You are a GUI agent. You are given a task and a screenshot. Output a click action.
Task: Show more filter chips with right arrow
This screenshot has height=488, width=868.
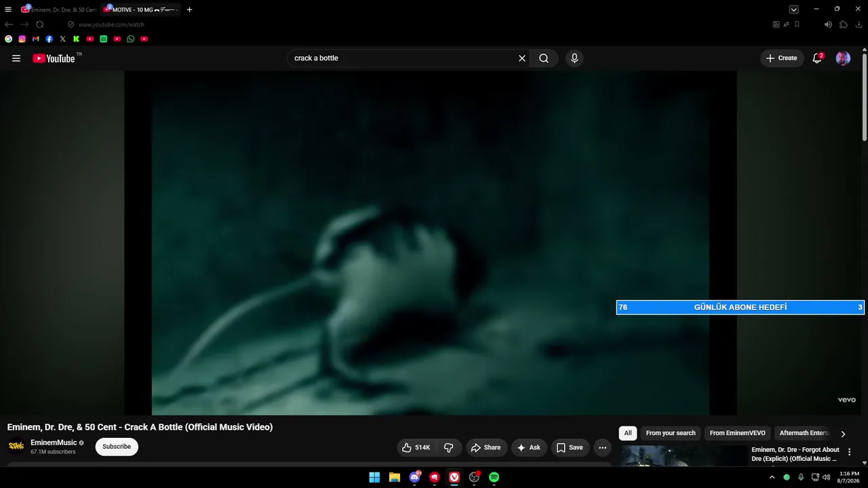point(843,434)
